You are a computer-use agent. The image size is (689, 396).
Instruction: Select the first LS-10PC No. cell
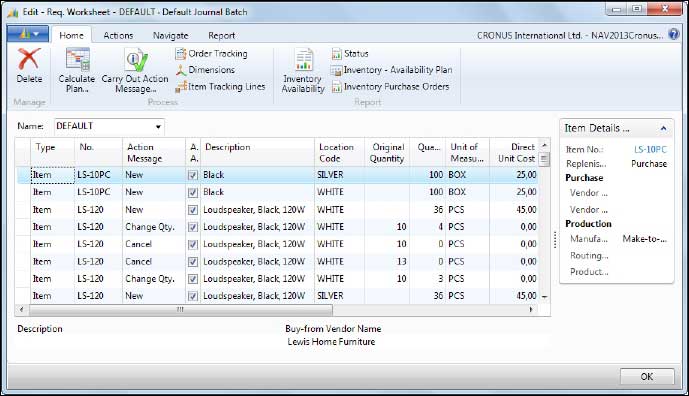[x=98, y=175]
